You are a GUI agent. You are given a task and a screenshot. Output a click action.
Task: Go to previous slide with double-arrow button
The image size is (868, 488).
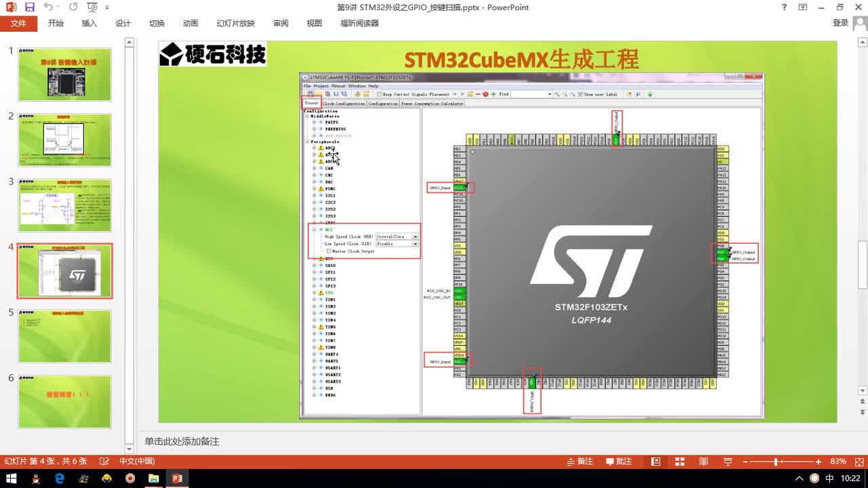pos(863,403)
